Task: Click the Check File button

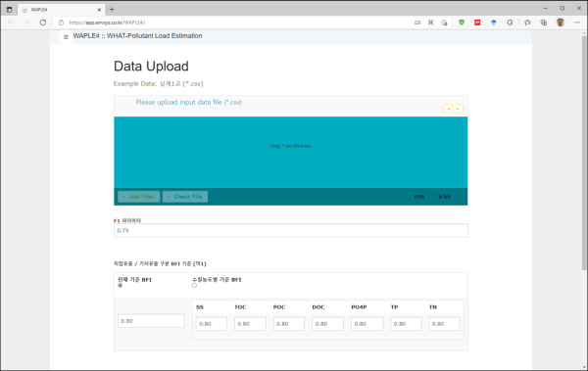Action: point(185,197)
